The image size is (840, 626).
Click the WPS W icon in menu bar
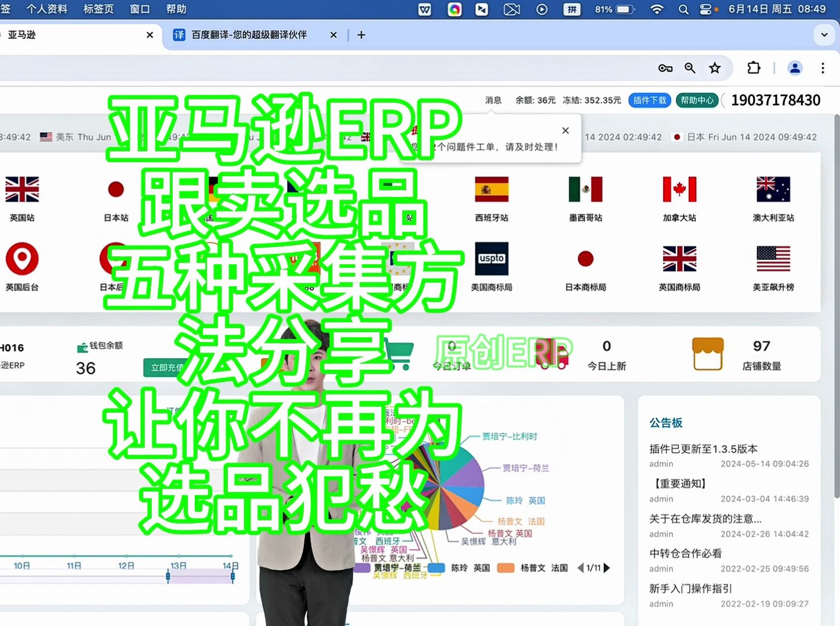pyautogui.click(x=425, y=9)
